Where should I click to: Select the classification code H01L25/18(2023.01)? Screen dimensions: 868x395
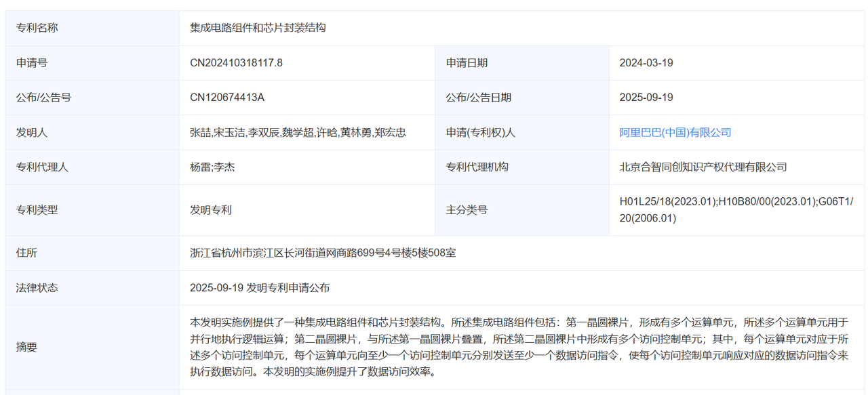(x=667, y=201)
